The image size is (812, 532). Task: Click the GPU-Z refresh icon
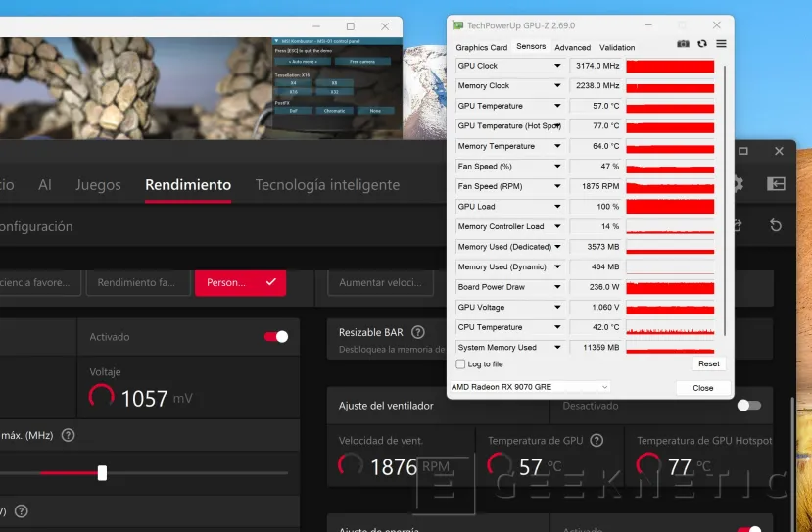pos(702,44)
